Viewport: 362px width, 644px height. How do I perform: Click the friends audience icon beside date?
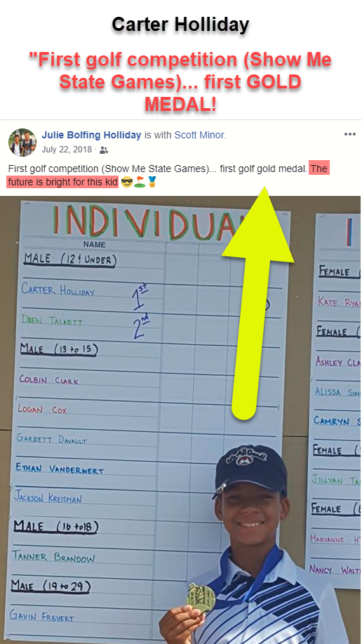104,150
